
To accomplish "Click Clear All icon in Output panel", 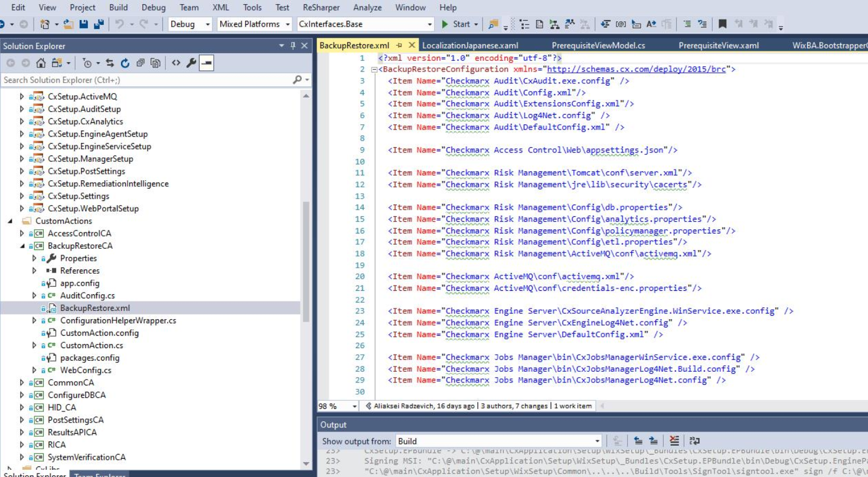I will pos(674,440).
